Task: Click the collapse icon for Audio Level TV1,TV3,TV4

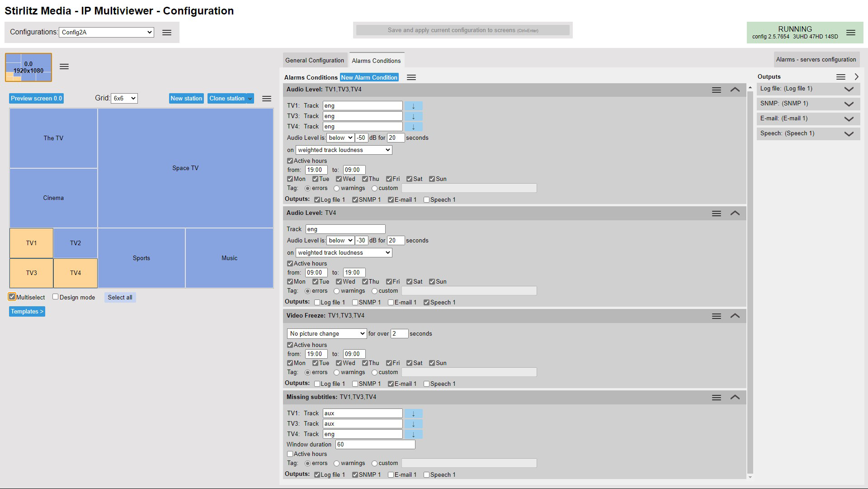Action: click(x=735, y=90)
